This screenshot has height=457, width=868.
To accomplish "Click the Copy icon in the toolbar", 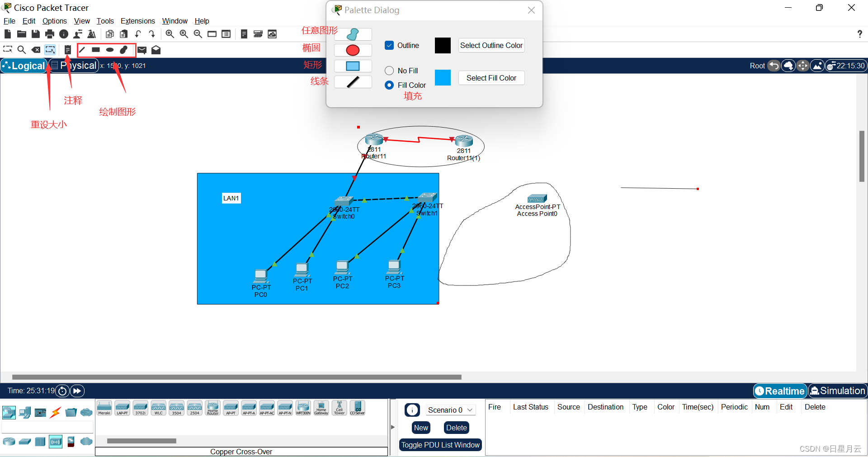I will click(109, 34).
